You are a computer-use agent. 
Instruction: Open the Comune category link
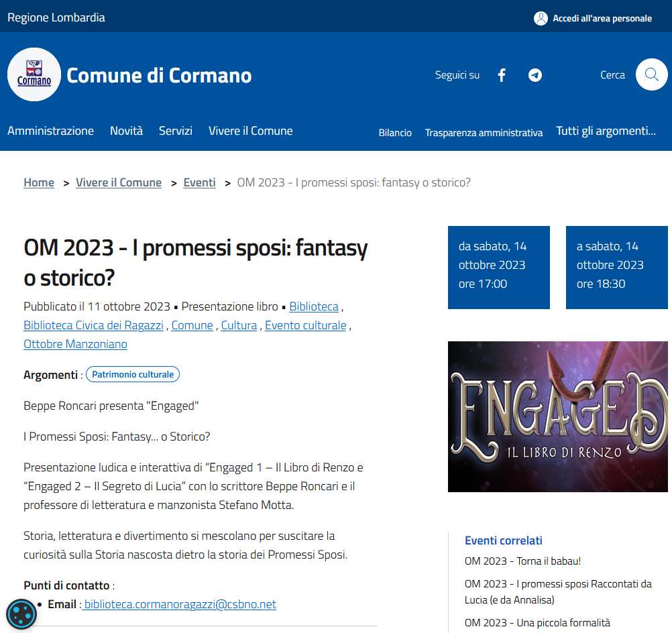click(x=192, y=325)
